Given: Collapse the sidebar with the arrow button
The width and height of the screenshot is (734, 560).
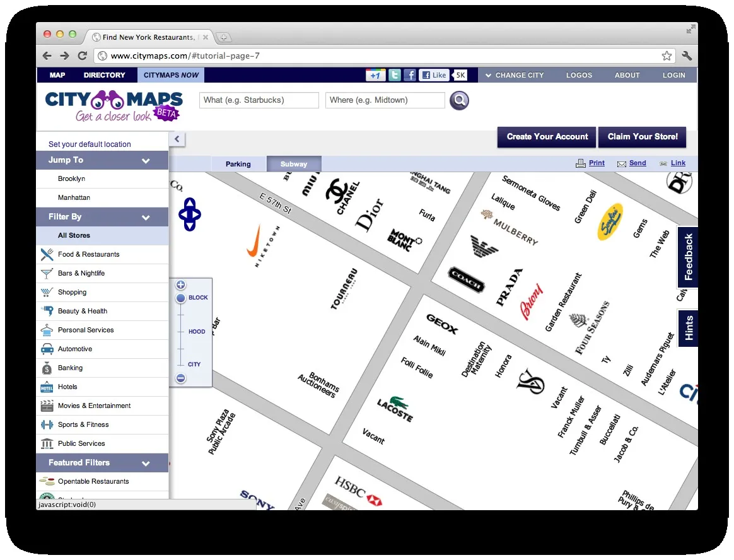Looking at the screenshot, I should tap(177, 139).
